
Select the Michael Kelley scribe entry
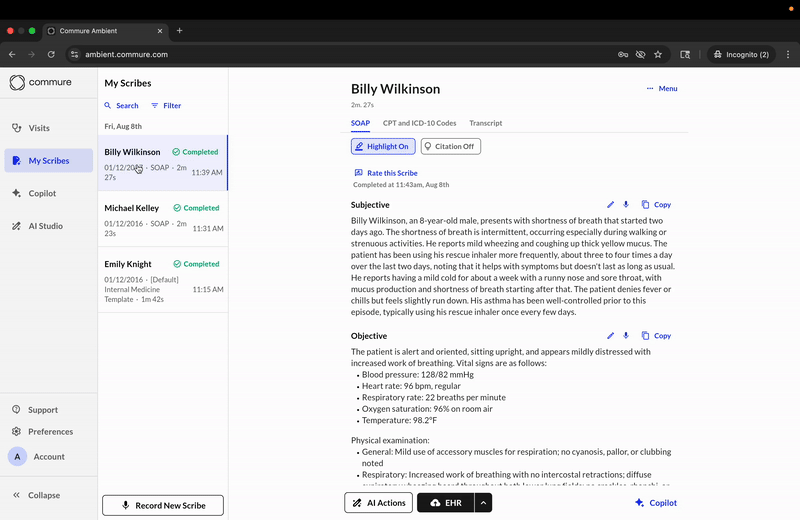pos(163,219)
